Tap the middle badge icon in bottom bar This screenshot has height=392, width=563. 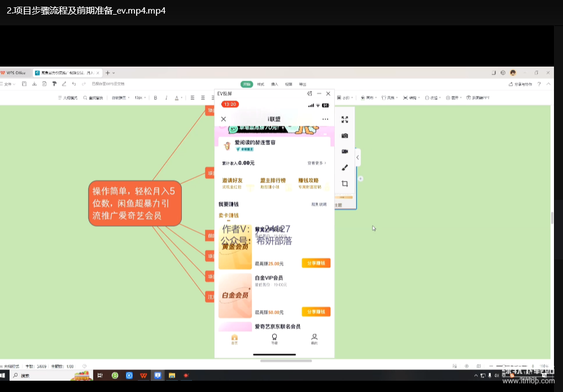pos(274,339)
